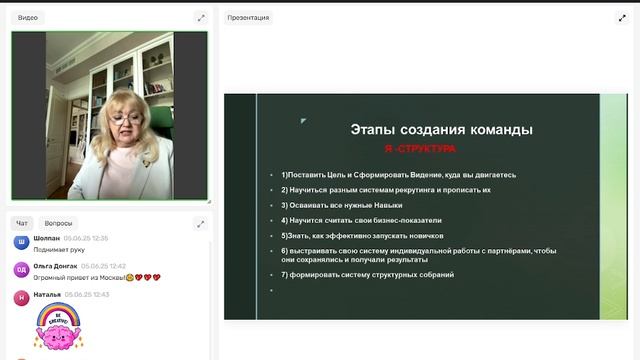Image resolution: width=640 pixels, height=360 pixels.
Task: Click the Презентация panel label
Action: pos(248,18)
